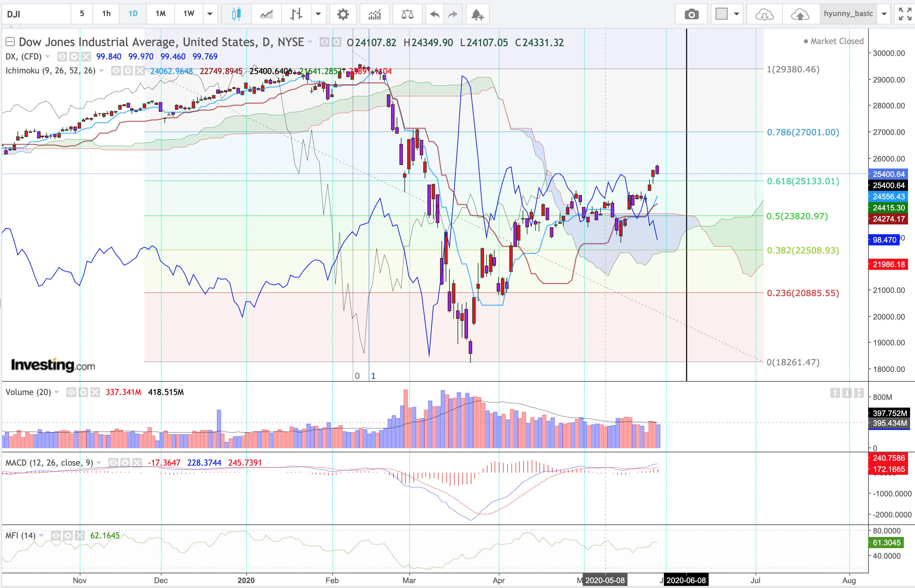The image size is (915, 588).
Task: Open the indicators icon in toolbar
Action: tap(374, 14)
